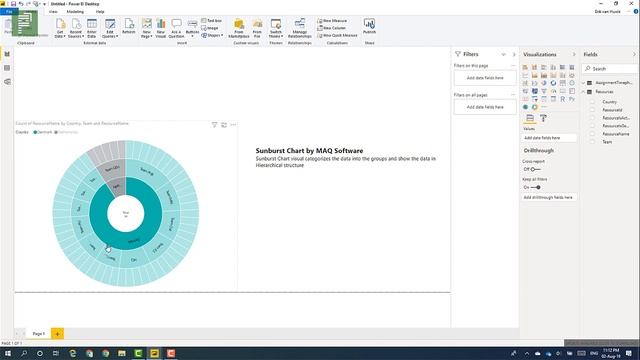Undo using the quick access toolbar
640x360 pixels.
point(21,4)
